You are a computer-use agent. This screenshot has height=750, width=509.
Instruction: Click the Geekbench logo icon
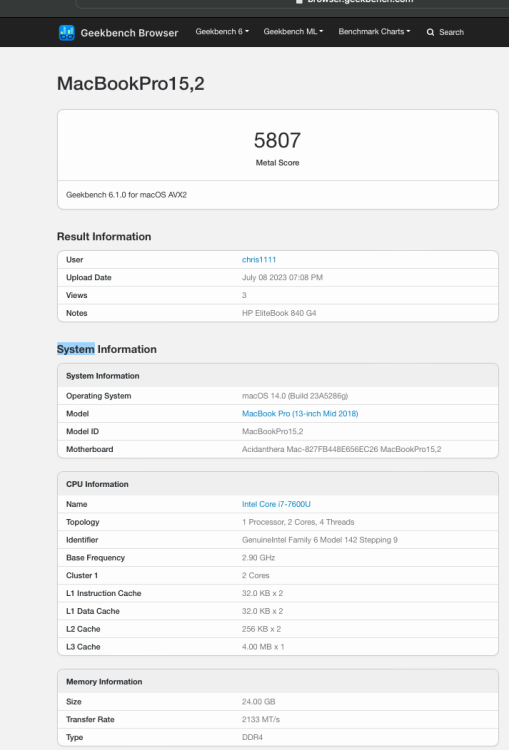(x=66, y=33)
